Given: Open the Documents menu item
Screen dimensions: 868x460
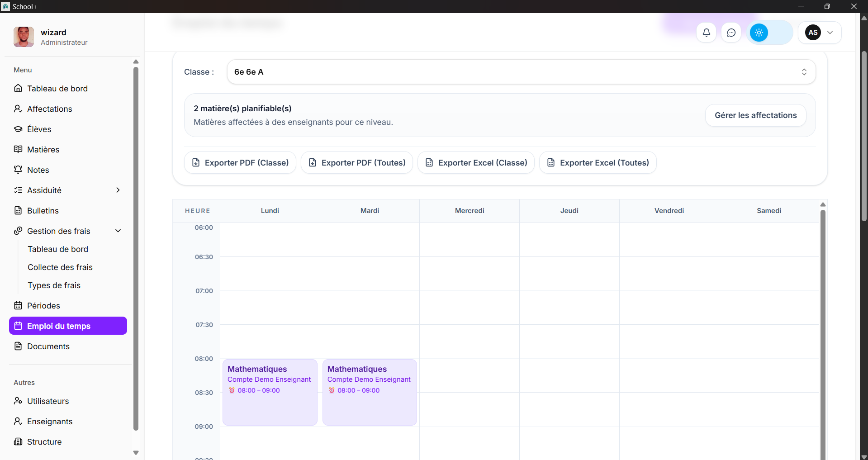Looking at the screenshot, I should (x=68, y=346).
